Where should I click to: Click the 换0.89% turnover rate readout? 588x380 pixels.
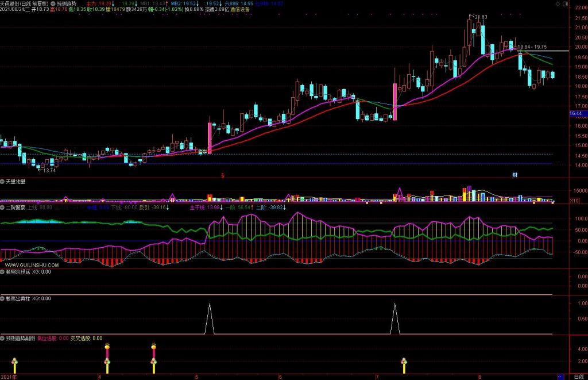194,9
